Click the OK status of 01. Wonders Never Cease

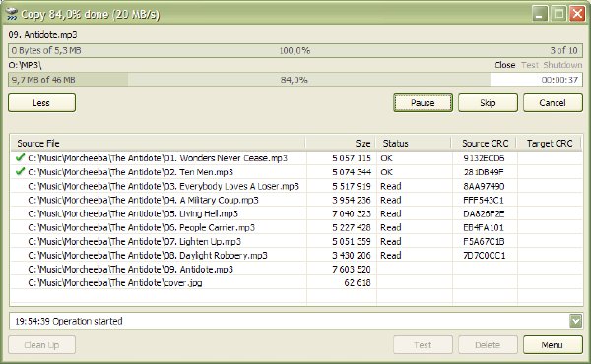tap(387, 158)
